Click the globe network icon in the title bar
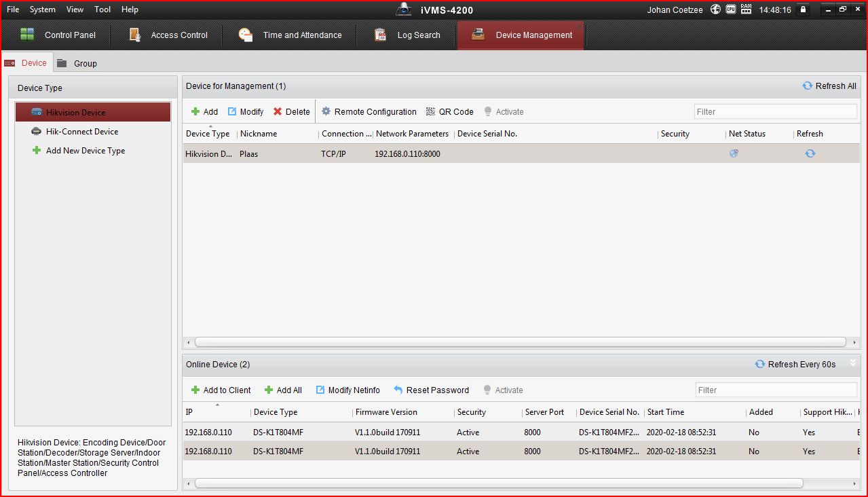 point(715,10)
